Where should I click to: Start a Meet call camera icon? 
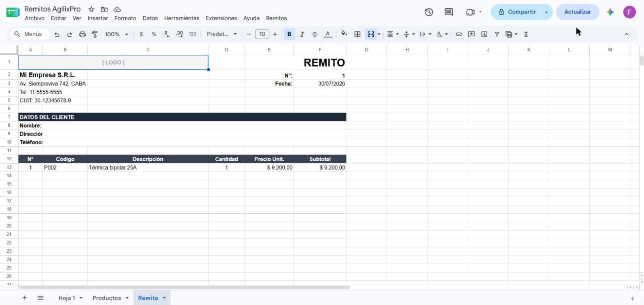tap(471, 12)
